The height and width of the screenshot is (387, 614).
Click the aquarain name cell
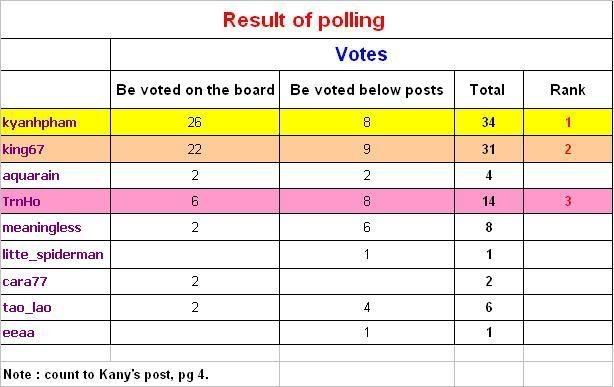[x=56, y=175]
